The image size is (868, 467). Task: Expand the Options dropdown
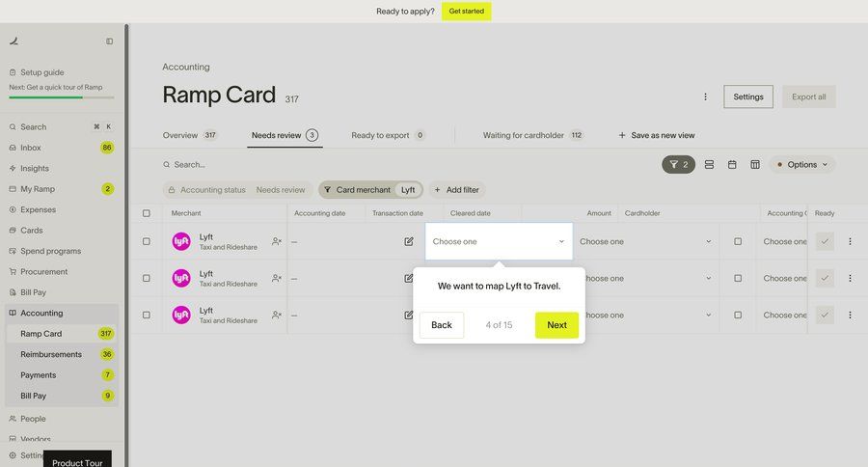[802, 165]
